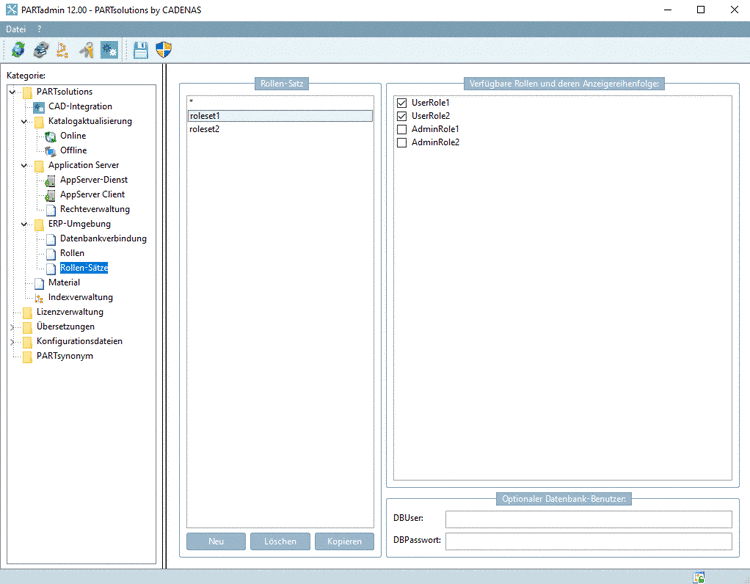Screen dimensions: 750x584
Task: Select roleset2 in the Rollen-Satz list
Action: click(280, 129)
